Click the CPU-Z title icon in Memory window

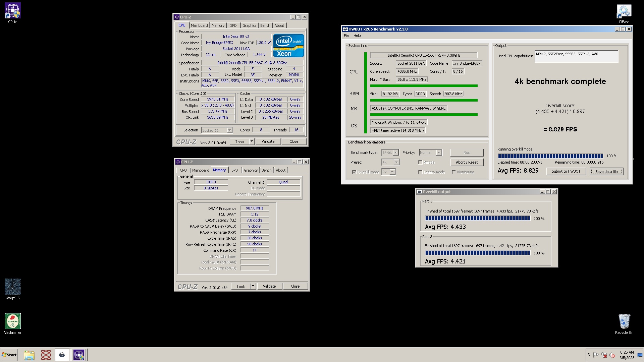(x=178, y=162)
